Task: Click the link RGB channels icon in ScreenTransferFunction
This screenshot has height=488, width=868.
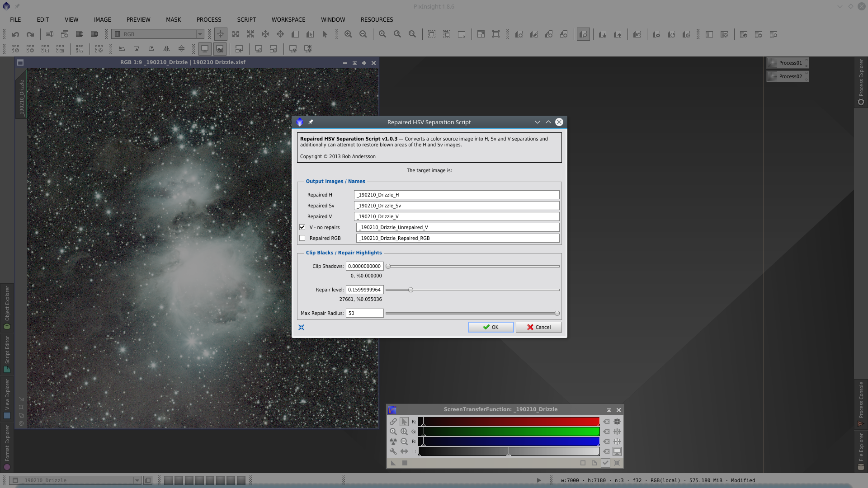Action: click(393, 422)
